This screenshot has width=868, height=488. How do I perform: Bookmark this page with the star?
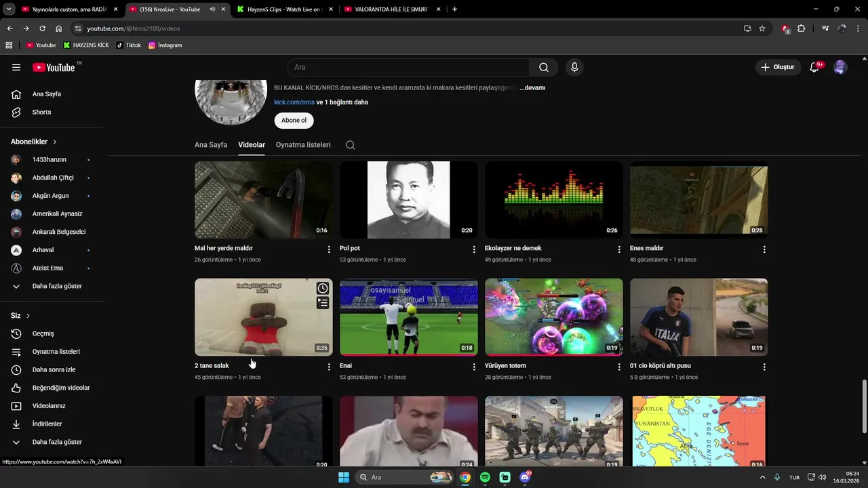(x=762, y=28)
